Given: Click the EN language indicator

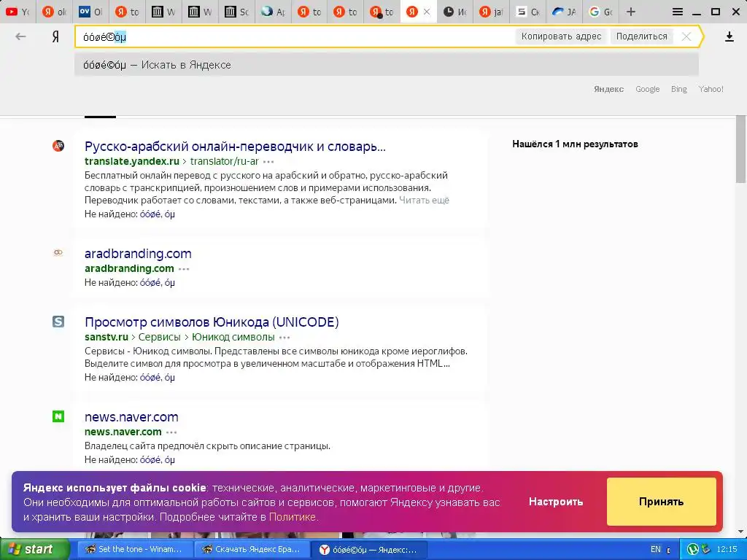Looking at the screenshot, I should (x=656, y=549).
